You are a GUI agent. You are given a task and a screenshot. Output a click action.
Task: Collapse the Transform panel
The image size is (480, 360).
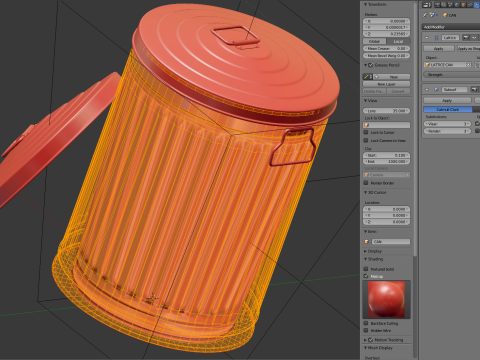(365, 4)
